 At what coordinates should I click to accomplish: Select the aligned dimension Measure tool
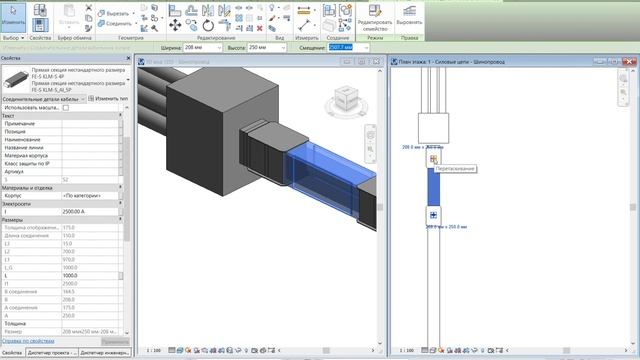(x=304, y=11)
